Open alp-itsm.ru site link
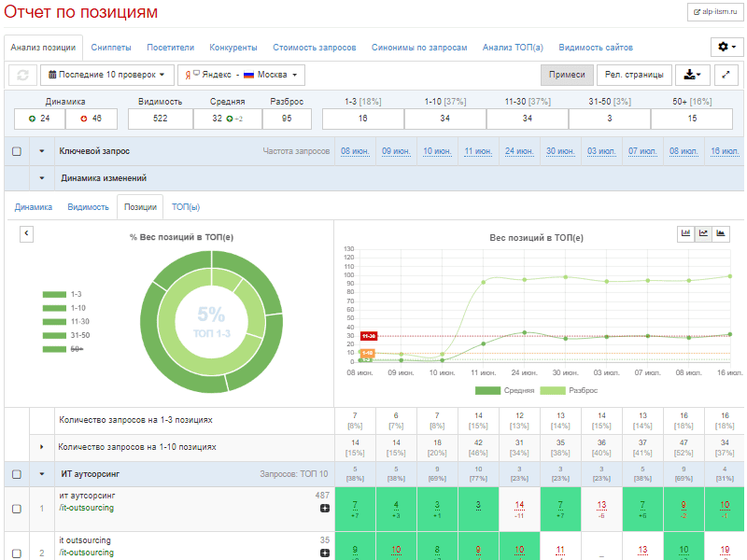The width and height of the screenshot is (747, 560). (x=714, y=13)
